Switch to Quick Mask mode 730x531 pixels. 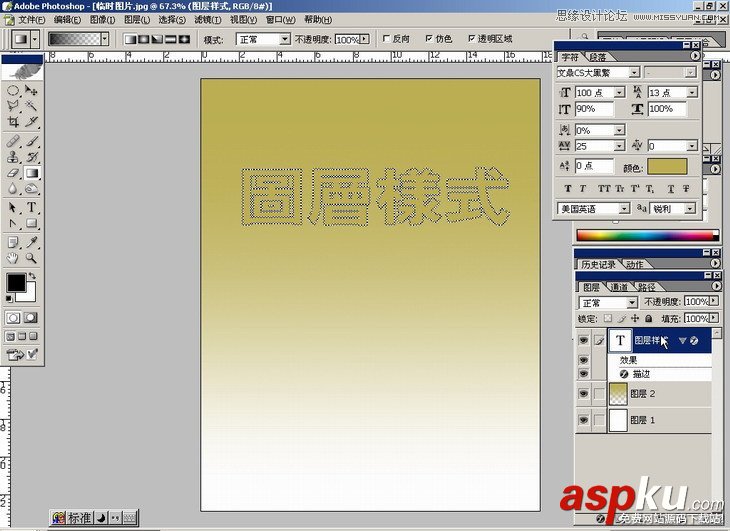[31, 318]
